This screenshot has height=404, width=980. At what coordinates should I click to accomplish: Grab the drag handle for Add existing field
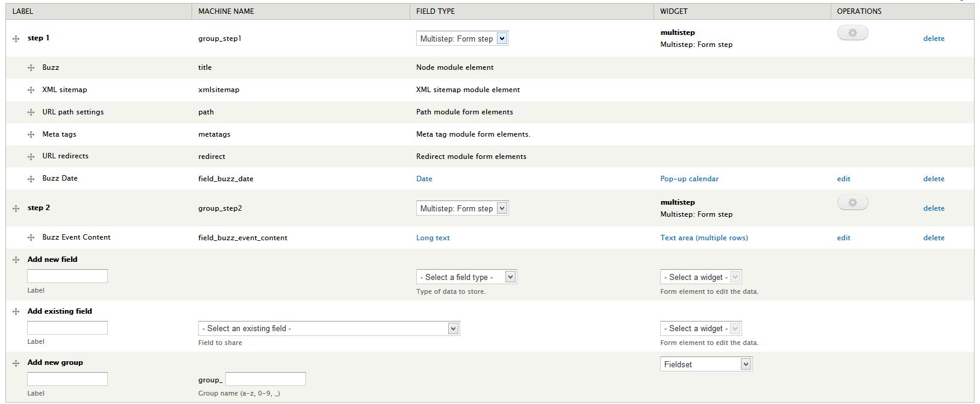pos(16,312)
